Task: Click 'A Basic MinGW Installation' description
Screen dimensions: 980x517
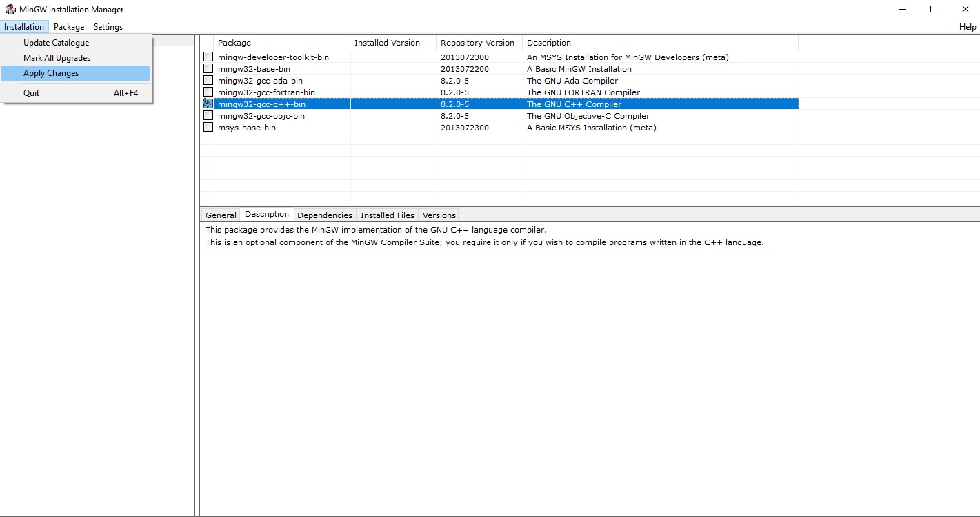Action: [579, 69]
